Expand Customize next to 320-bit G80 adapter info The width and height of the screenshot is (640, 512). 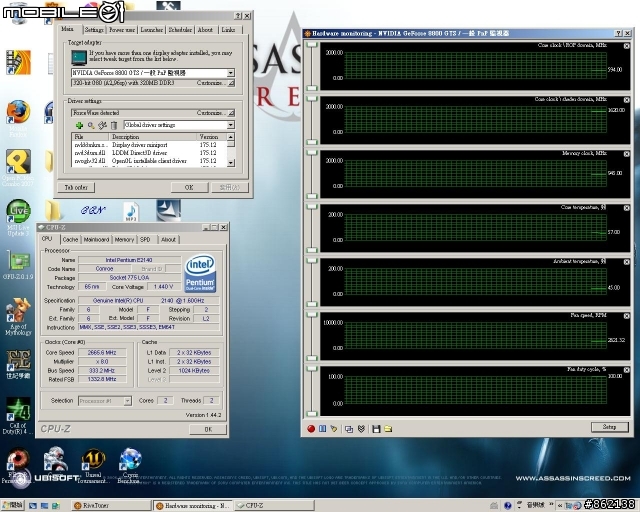[231, 83]
